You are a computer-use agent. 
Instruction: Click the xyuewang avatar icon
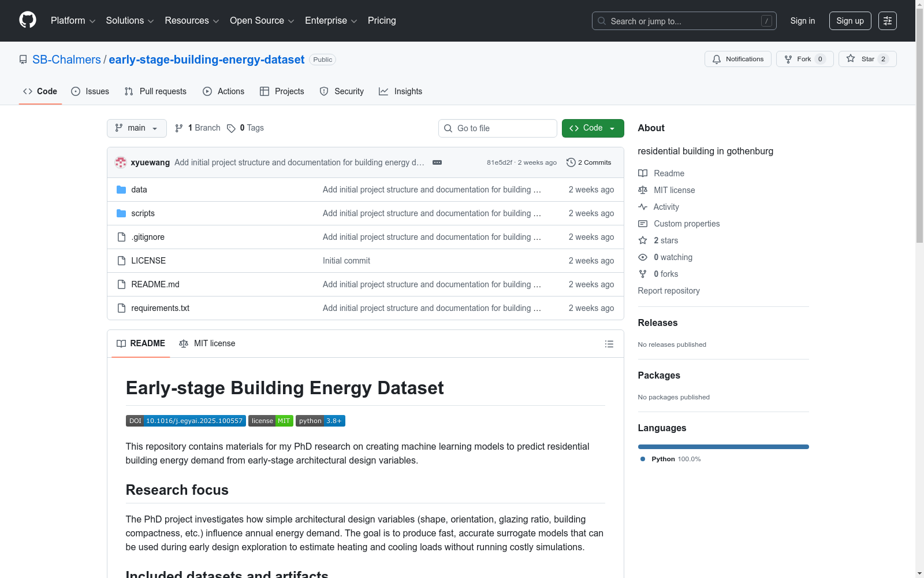pos(121,162)
